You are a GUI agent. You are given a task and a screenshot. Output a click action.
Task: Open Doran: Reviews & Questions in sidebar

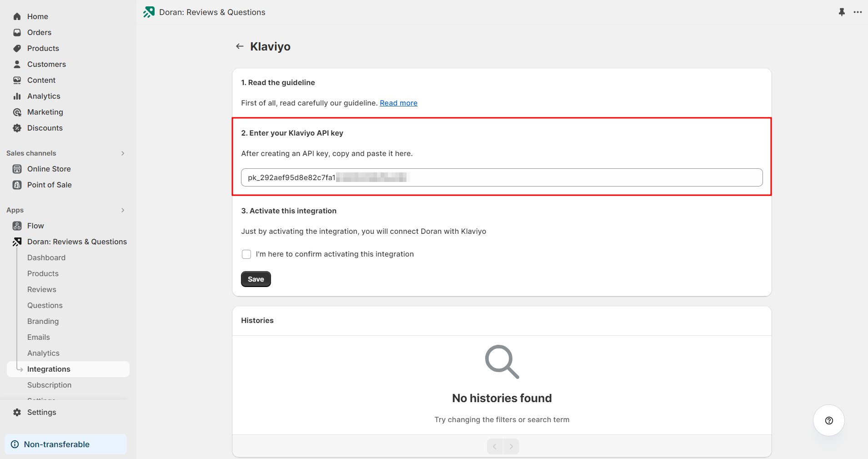pyautogui.click(x=77, y=242)
